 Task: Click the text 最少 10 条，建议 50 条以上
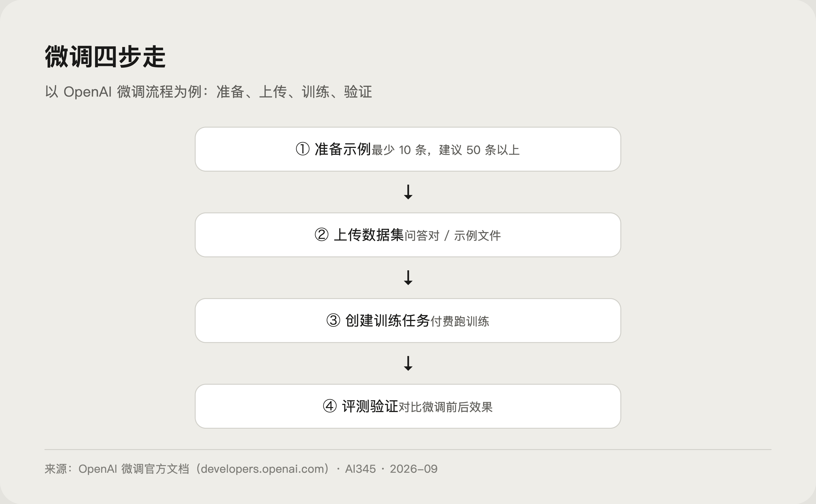pos(446,150)
